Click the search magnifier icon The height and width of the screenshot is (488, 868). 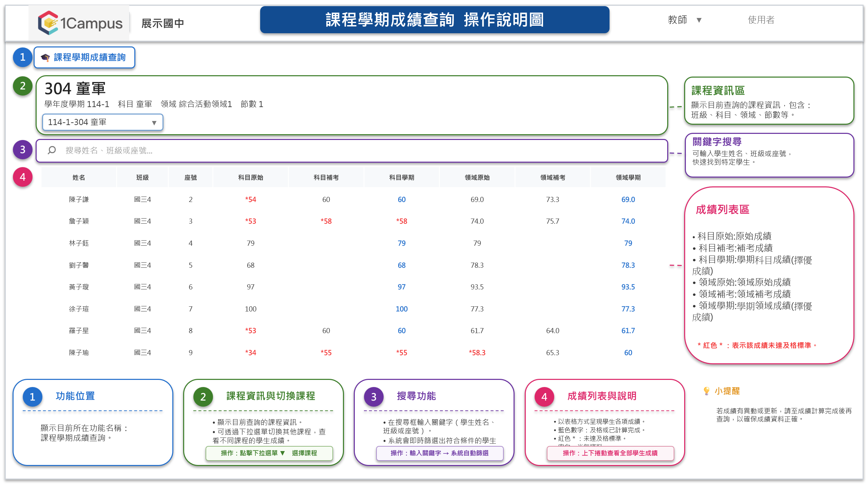coord(52,150)
